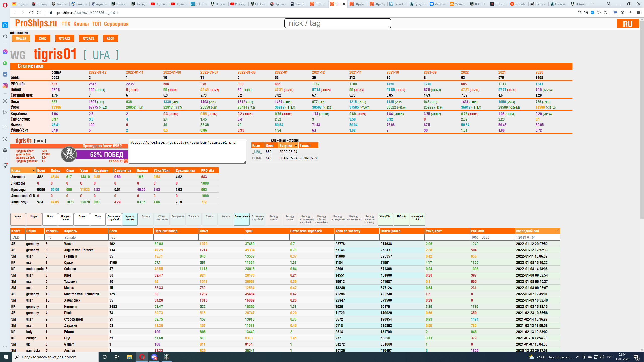644x362 pixels.
Task: Open the shopping cart toolbar icon
Action: coord(615,13)
